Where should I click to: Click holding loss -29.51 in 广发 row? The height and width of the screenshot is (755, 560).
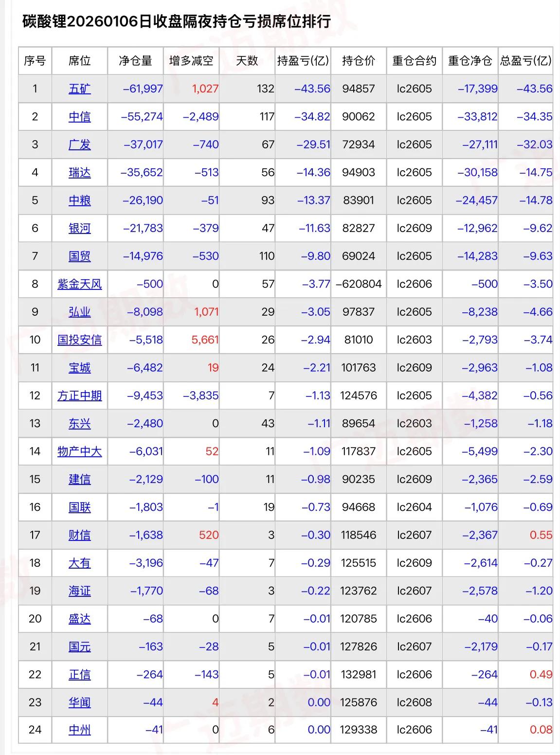pos(312,144)
